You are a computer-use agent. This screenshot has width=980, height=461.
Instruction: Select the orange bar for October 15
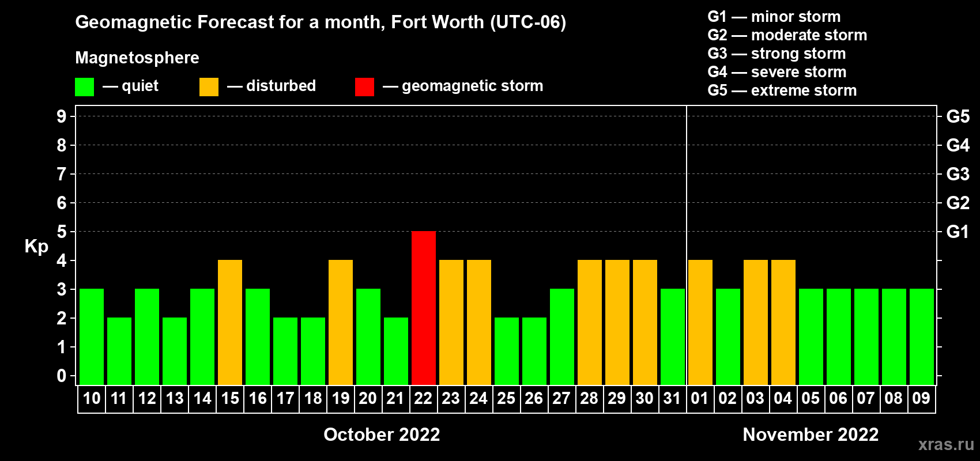[230, 322]
